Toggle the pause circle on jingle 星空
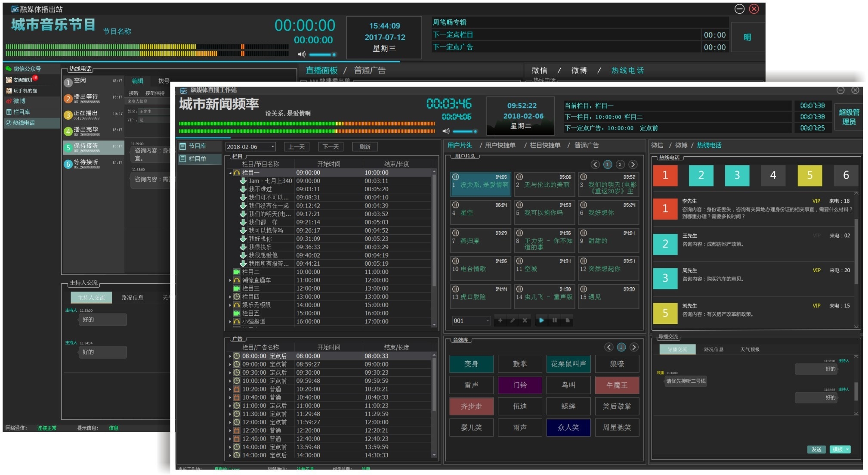Image resolution: width=868 pixels, height=475 pixels. pos(455,205)
